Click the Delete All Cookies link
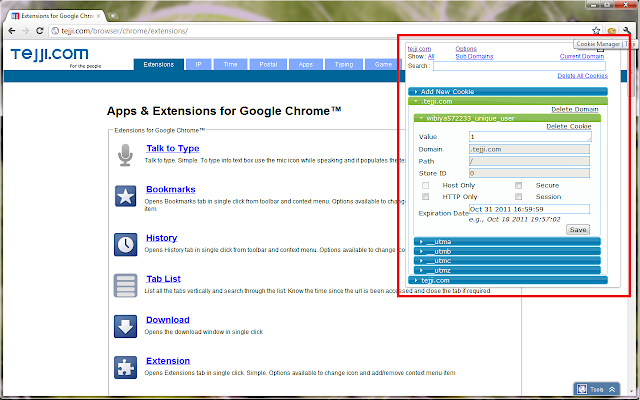640x400 pixels. [582, 76]
